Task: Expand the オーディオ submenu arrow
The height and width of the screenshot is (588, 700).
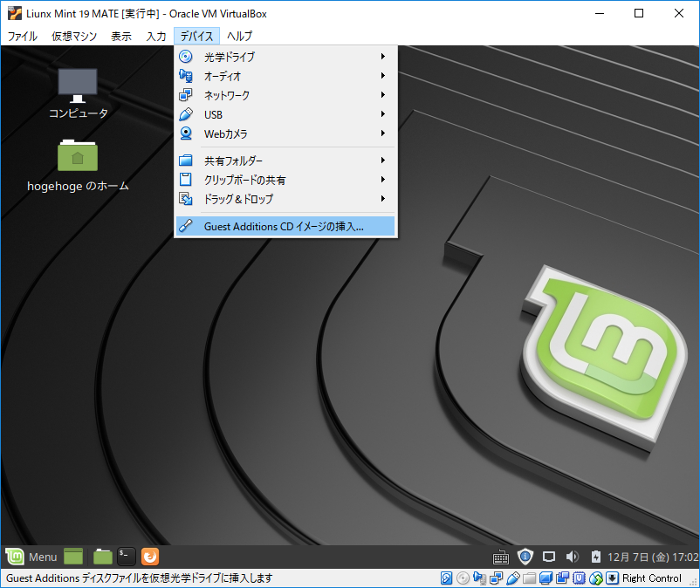Action: tap(383, 75)
